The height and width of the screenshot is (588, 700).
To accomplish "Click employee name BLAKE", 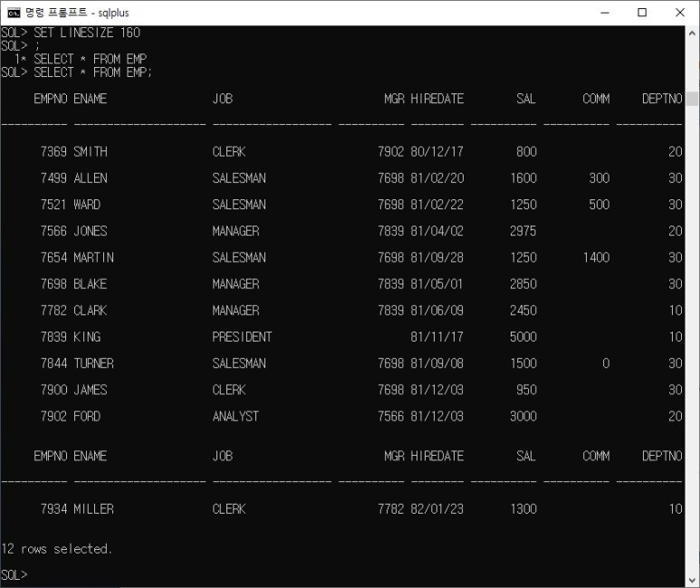I will 91,284.
